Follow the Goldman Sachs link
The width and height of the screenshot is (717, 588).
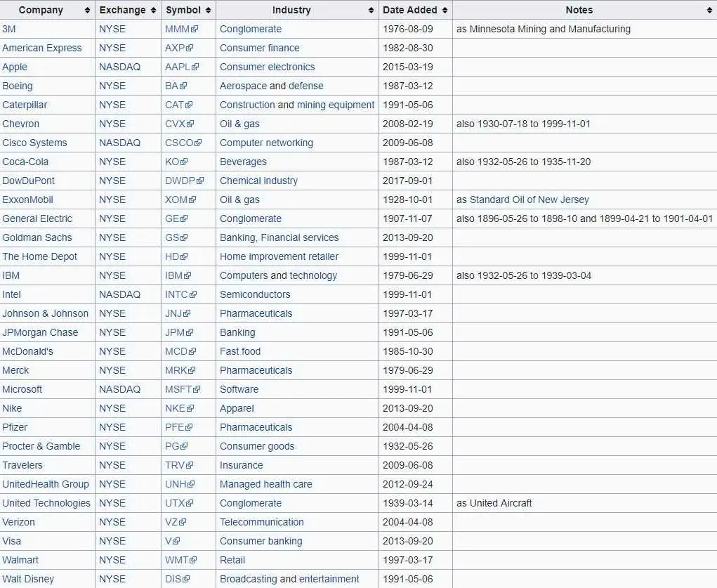[37, 237]
